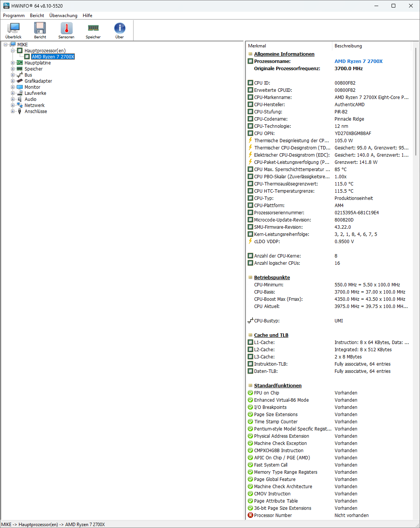420x528 pixels.
Task: Click the HWiNFO app icon in title bar
Action: point(6,6)
